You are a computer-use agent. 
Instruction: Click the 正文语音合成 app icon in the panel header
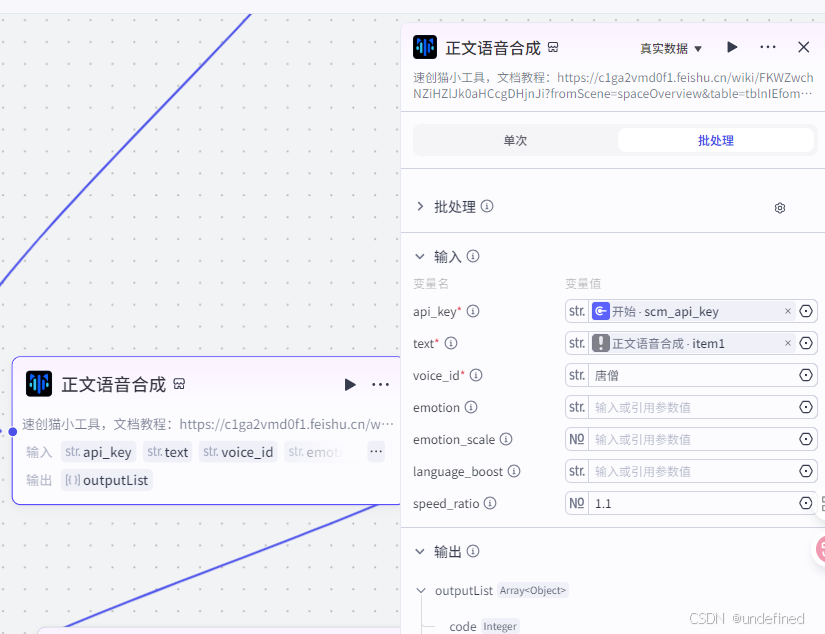pyautogui.click(x=425, y=47)
